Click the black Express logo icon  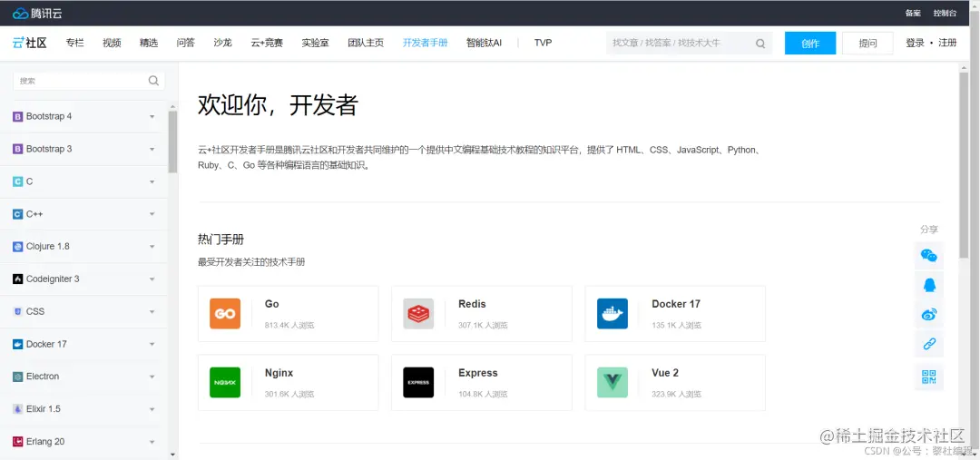(x=418, y=383)
